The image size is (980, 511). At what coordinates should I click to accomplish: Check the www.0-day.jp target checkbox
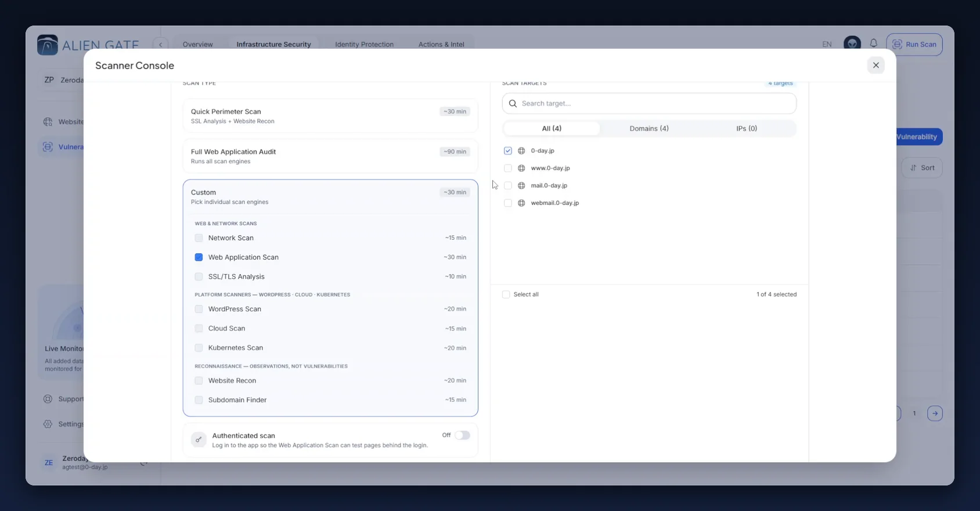508,168
